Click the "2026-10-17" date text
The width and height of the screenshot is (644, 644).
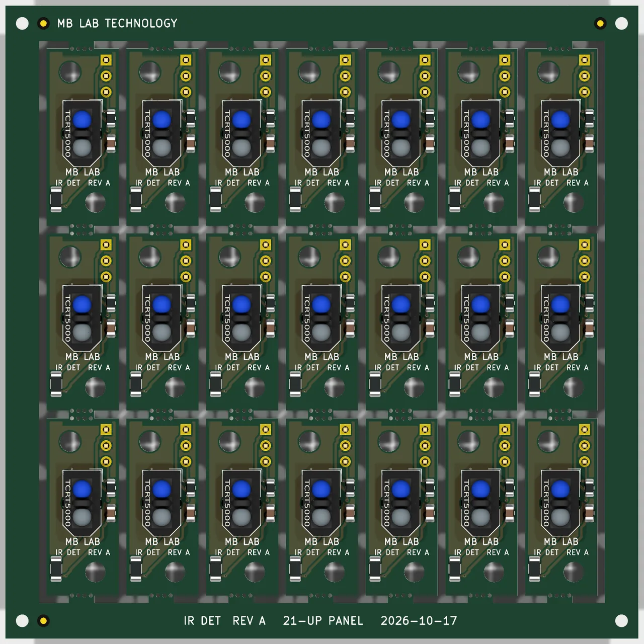pos(419,621)
